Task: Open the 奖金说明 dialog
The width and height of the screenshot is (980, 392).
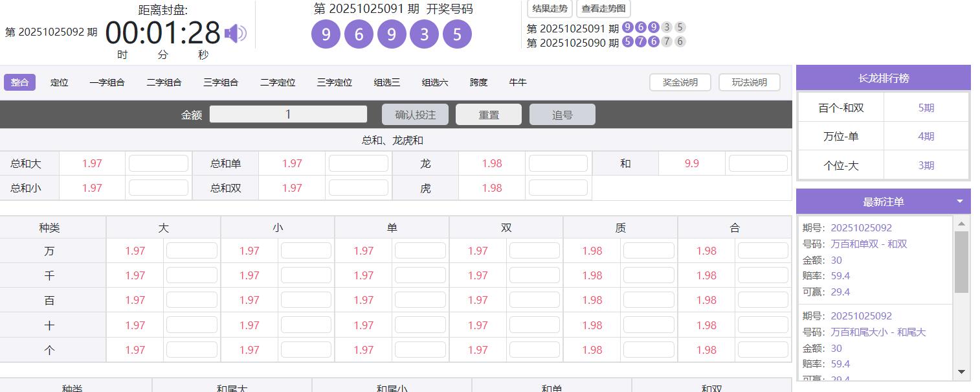Action: click(680, 82)
